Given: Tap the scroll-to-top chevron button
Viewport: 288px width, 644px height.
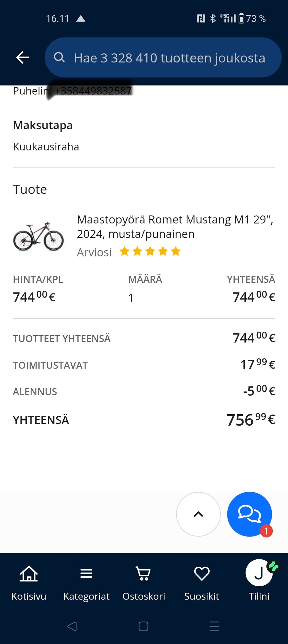Looking at the screenshot, I should (198, 514).
